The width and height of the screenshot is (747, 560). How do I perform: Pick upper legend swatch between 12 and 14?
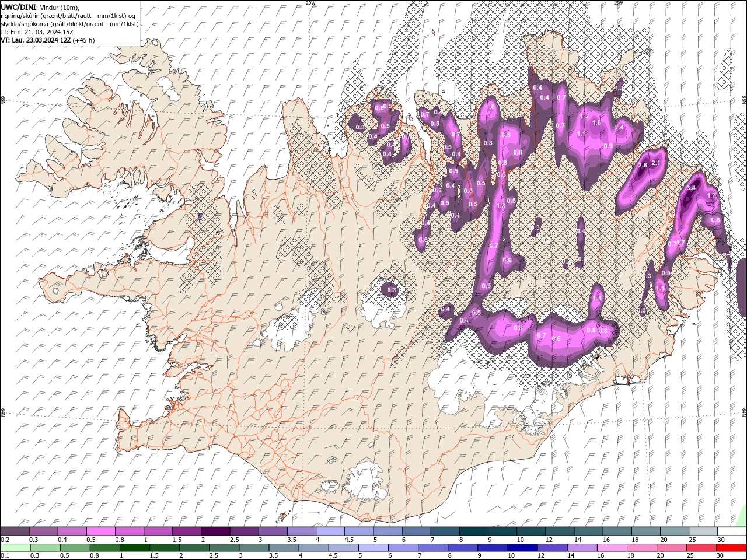[559, 531]
